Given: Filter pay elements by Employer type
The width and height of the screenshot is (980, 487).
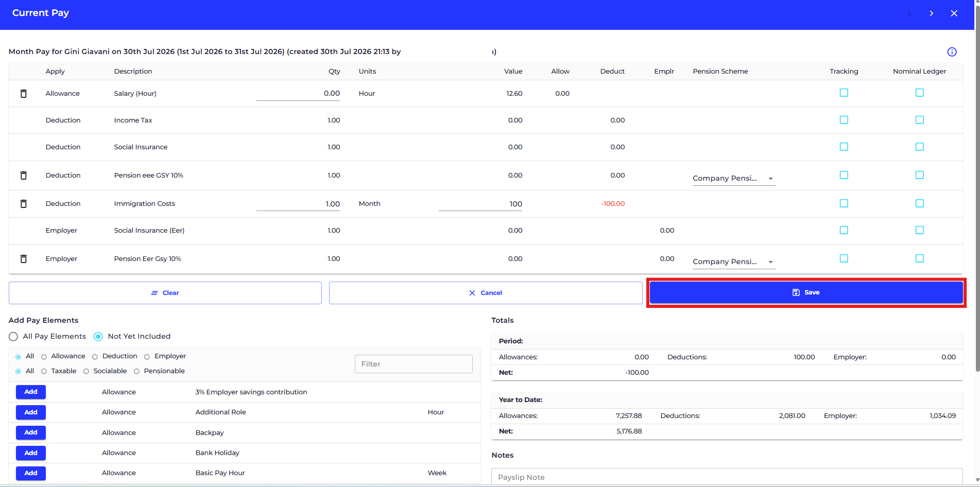Looking at the screenshot, I should pos(147,357).
